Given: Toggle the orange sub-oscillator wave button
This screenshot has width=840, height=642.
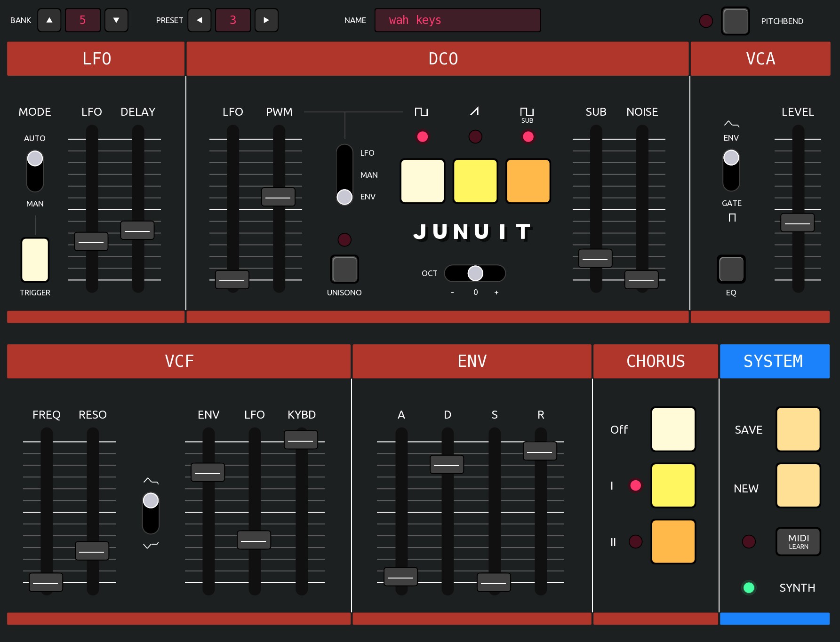Looking at the screenshot, I should [528, 181].
